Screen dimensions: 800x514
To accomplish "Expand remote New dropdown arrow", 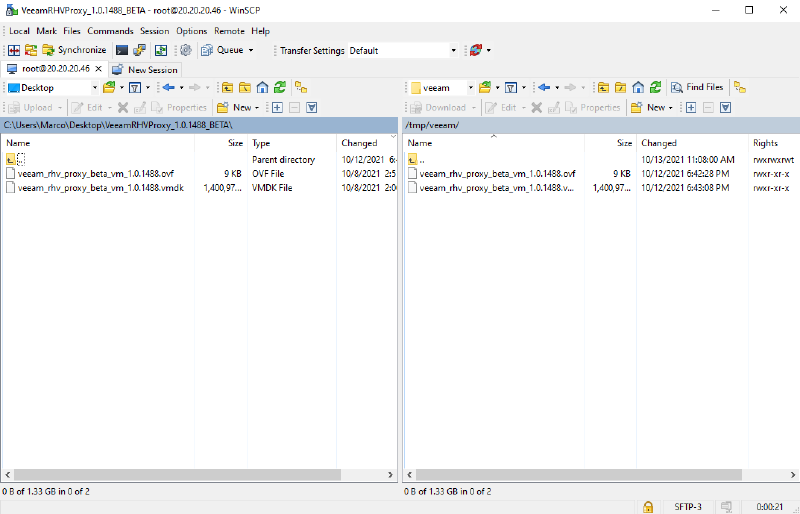I will [x=671, y=108].
